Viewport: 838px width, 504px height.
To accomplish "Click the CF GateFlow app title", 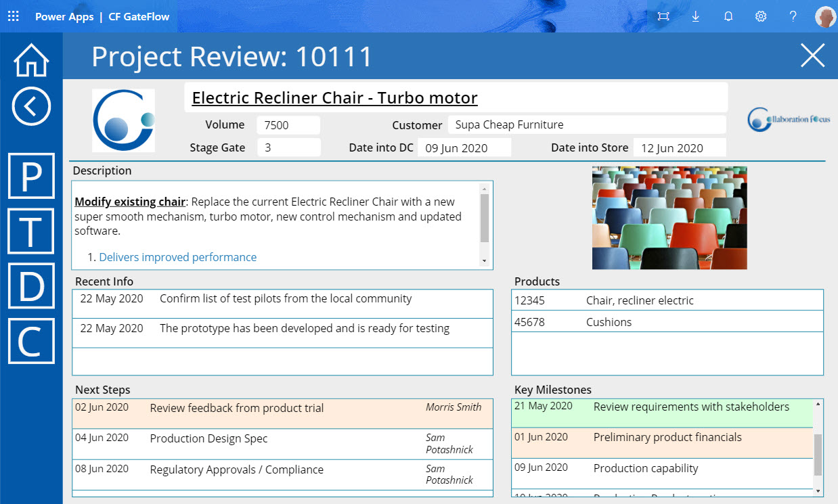I will [x=139, y=16].
